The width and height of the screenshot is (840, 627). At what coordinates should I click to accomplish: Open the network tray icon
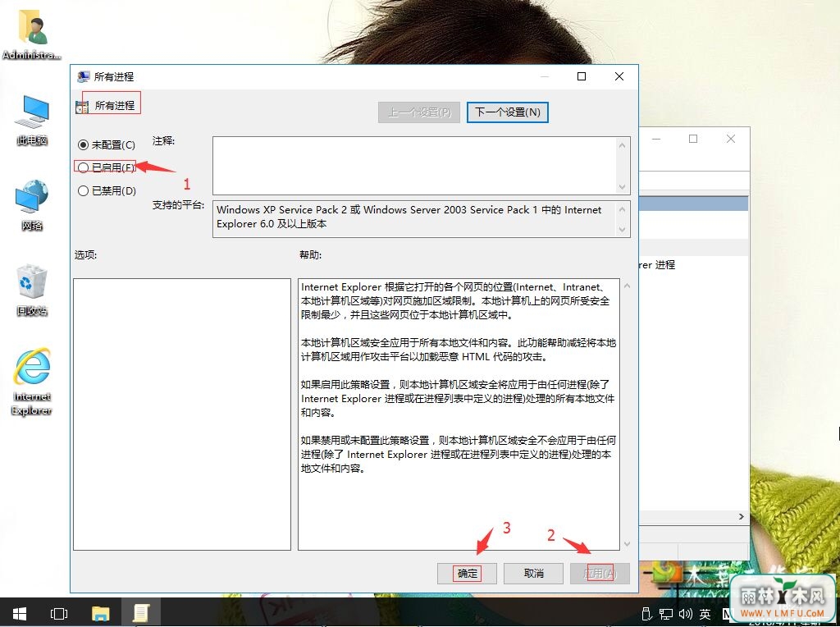666,614
